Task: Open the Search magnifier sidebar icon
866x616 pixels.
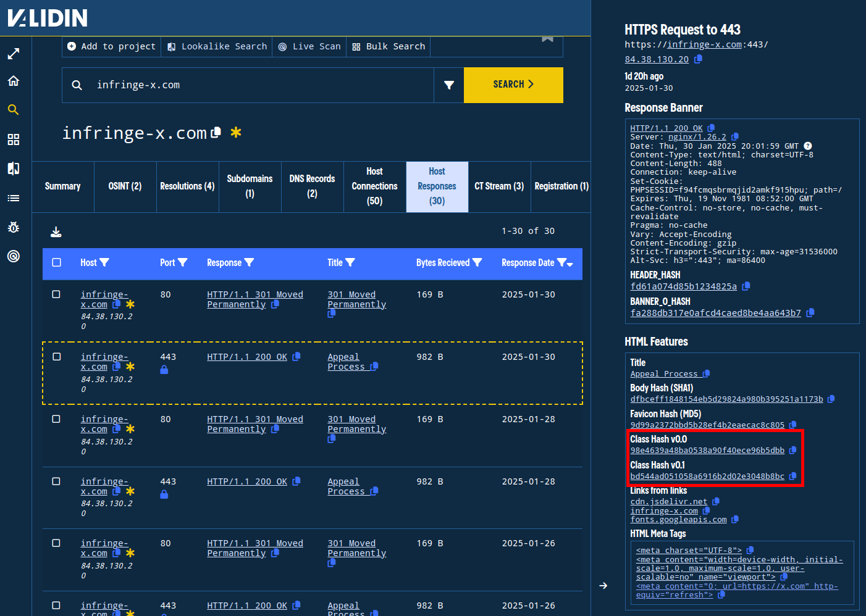Action: [14, 110]
